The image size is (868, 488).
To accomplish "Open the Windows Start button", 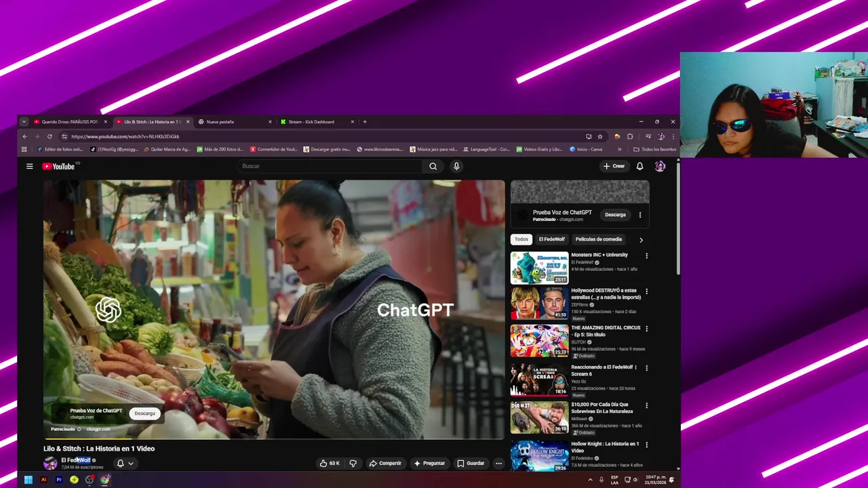I will (x=28, y=480).
